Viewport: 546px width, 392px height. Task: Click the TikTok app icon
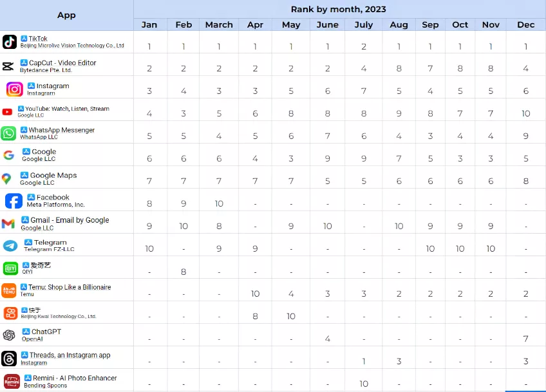[10, 42]
